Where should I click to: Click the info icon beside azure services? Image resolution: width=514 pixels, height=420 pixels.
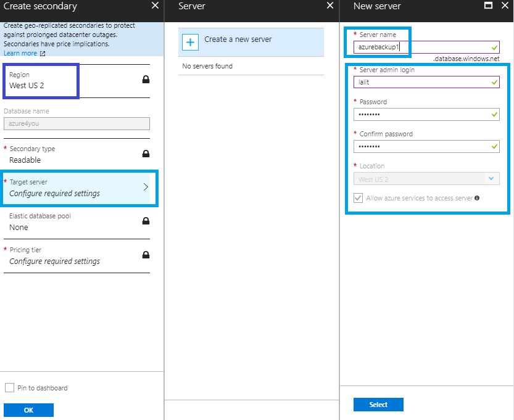click(x=477, y=198)
